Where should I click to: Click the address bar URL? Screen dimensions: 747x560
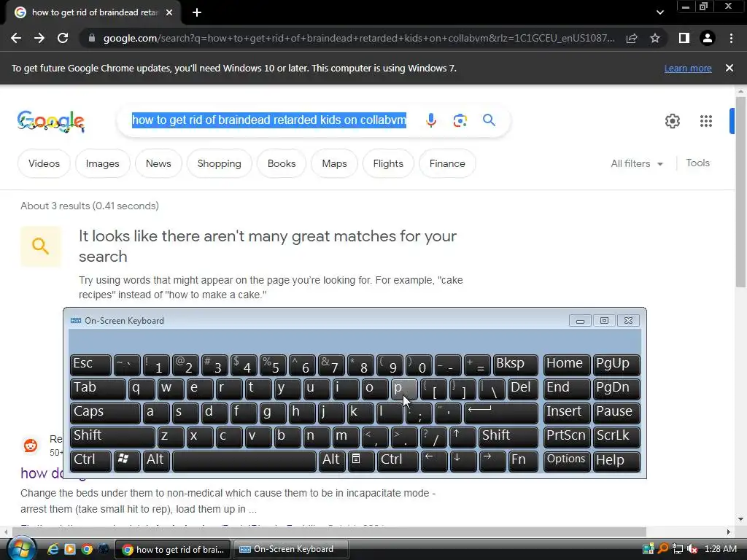tap(359, 38)
